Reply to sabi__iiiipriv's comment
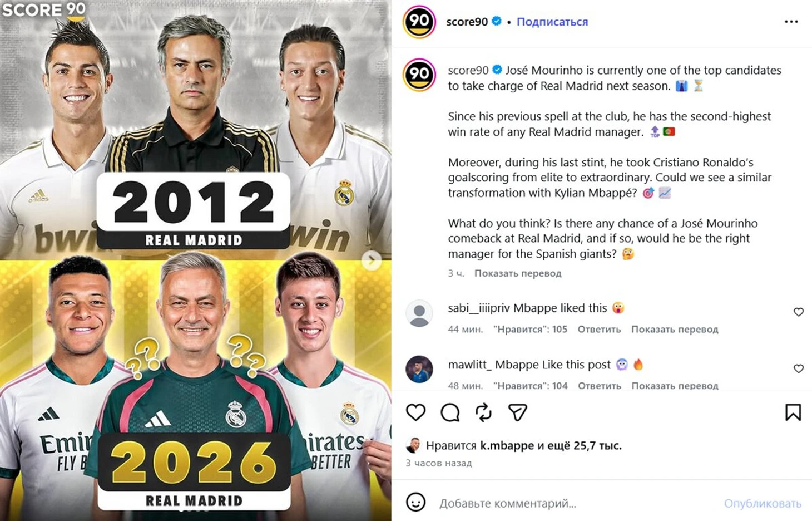The height and width of the screenshot is (521, 812). (x=599, y=330)
